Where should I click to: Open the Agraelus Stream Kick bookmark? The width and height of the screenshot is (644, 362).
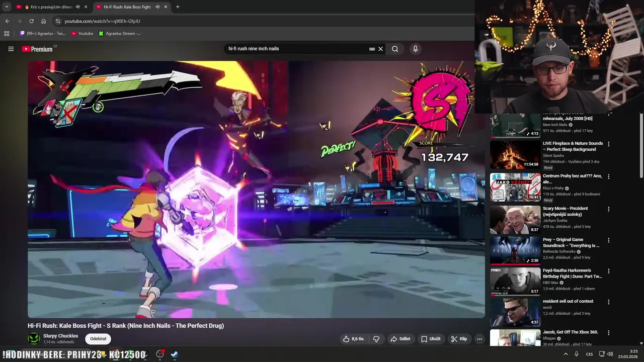click(x=120, y=33)
